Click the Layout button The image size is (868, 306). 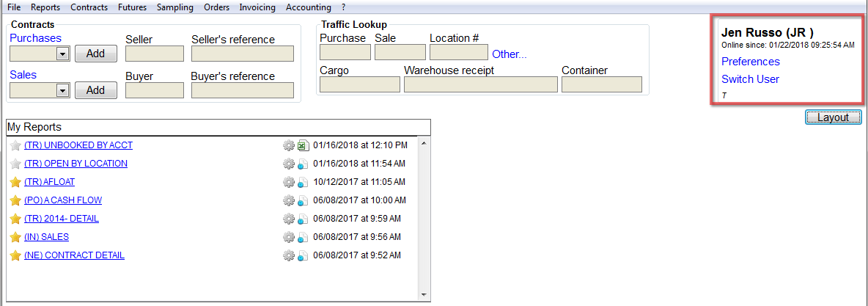[833, 117]
